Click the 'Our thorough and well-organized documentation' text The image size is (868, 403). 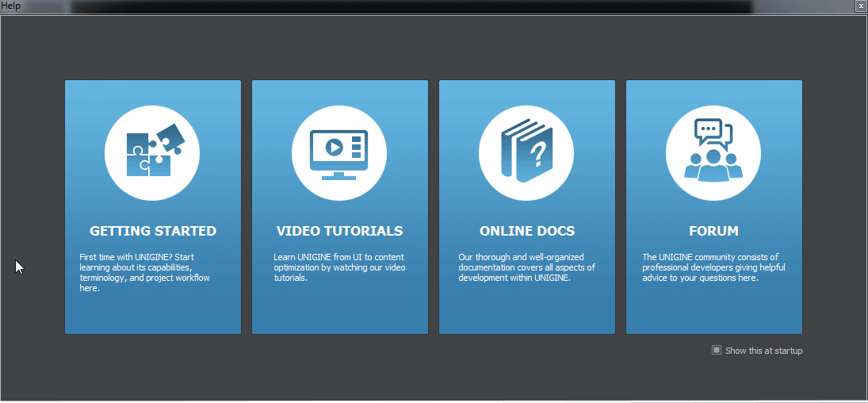(x=527, y=267)
